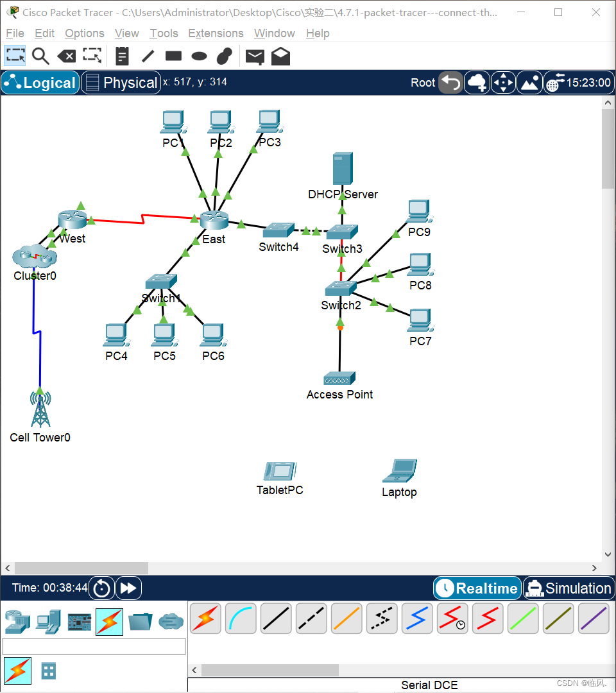Select Structured Cabling subcategory grid icon
This screenshot has height=693, width=616.
coord(49,671)
